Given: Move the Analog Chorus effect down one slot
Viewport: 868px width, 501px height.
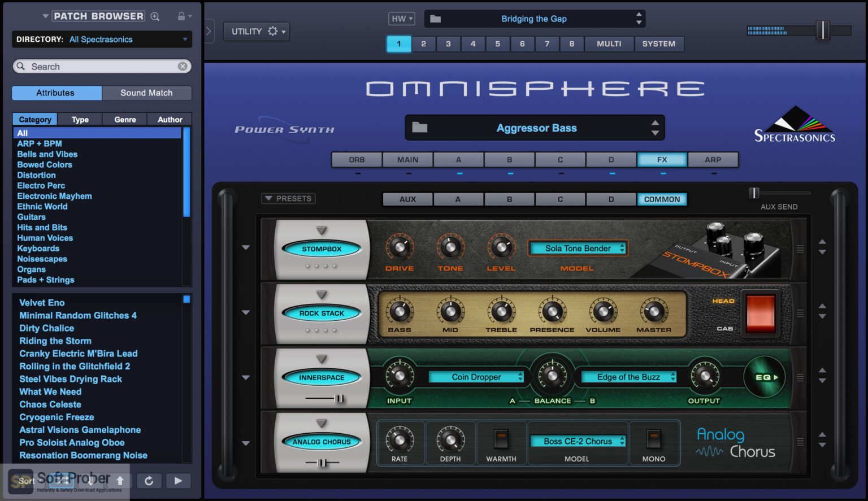Looking at the screenshot, I should [x=822, y=445].
